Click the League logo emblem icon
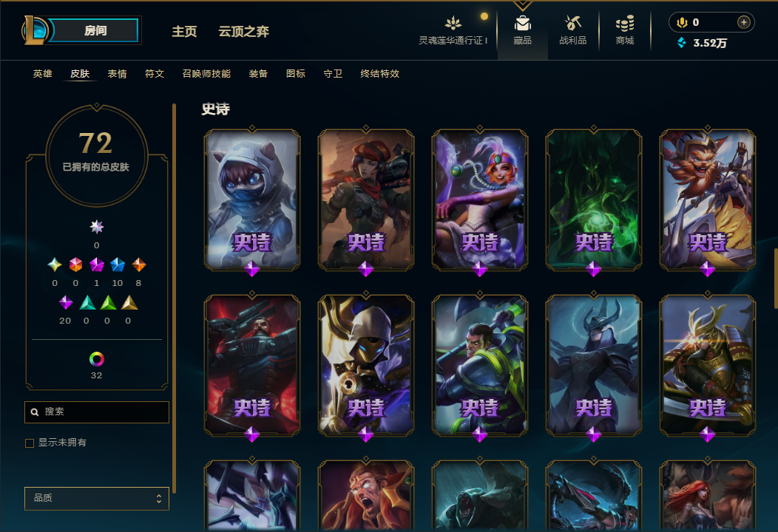This screenshot has width=778, height=532. (x=35, y=30)
